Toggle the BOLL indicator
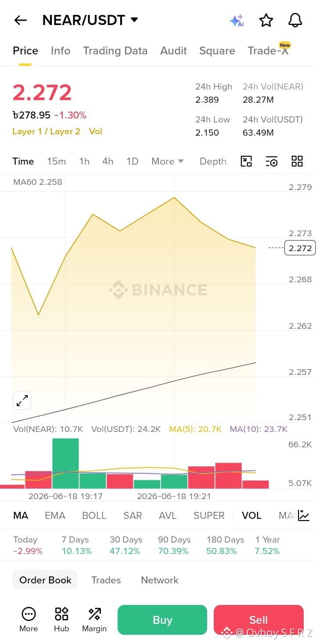 94,515
